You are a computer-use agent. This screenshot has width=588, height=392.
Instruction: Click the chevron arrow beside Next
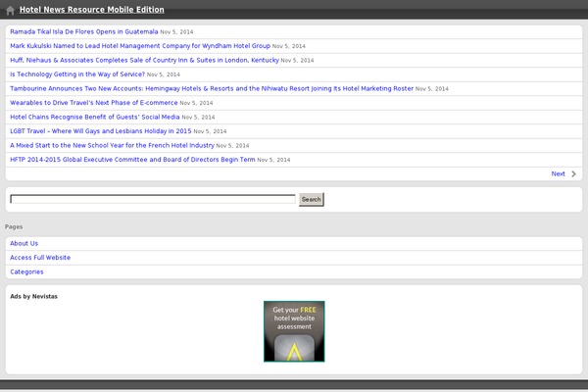573,174
